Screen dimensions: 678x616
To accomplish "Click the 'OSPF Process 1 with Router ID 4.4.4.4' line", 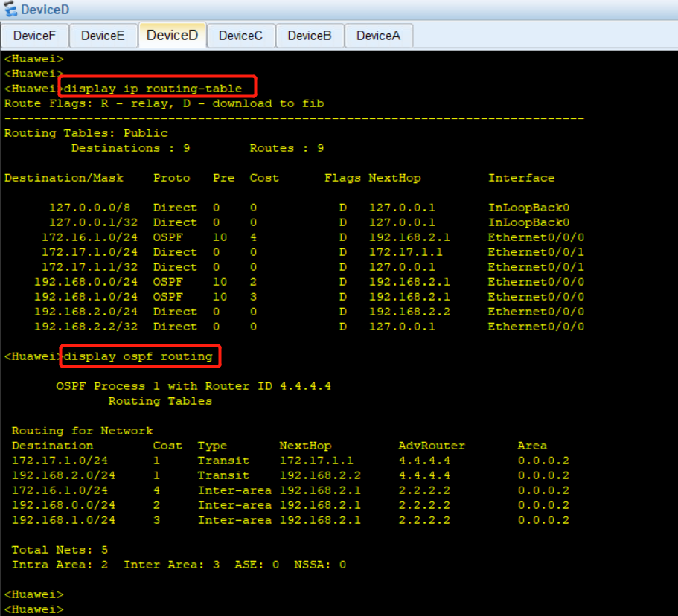I will (194, 386).
